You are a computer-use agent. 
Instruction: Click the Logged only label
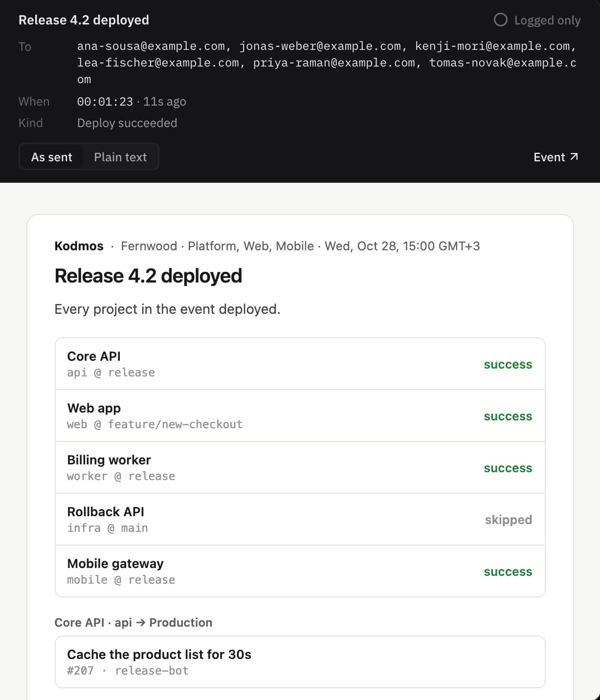(547, 20)
